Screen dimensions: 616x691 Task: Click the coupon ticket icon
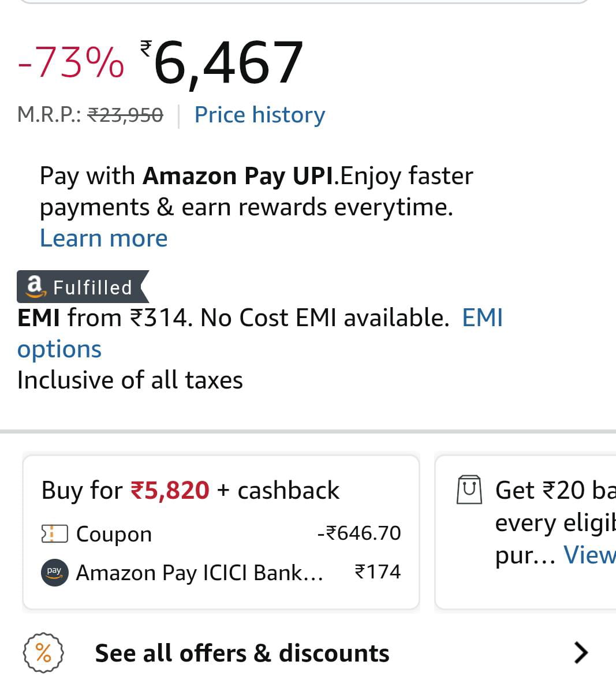click(54, 533)
